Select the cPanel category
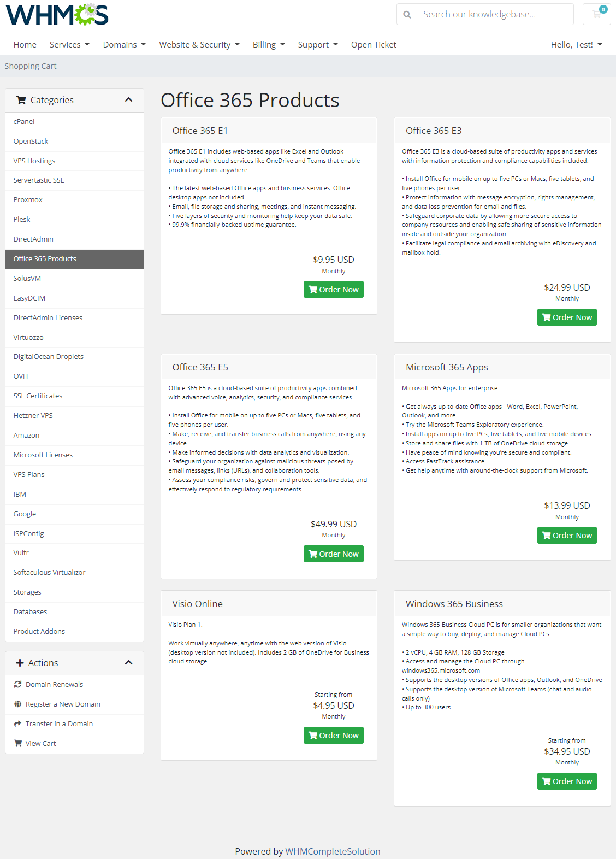The width and height of the screenshot is (616, 859). tap(75, 122)
